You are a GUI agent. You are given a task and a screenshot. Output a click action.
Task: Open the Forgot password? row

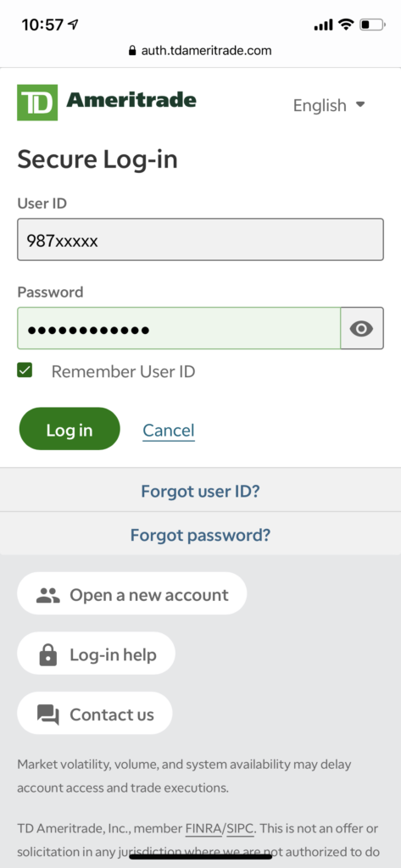200,535
